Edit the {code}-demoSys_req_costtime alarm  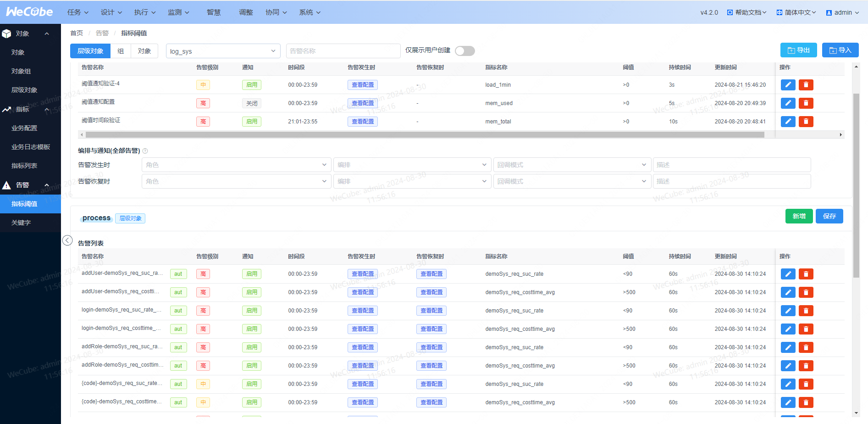788,402
